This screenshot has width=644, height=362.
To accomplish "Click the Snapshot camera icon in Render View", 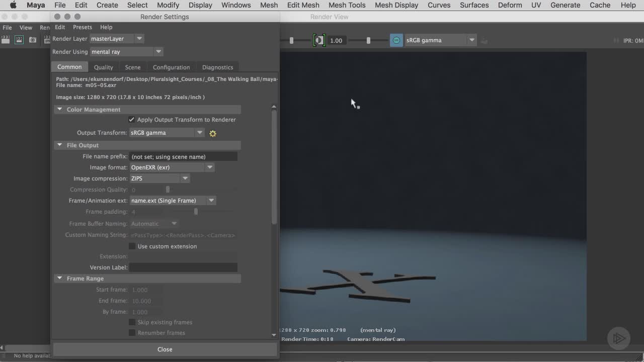I will 33,40.
